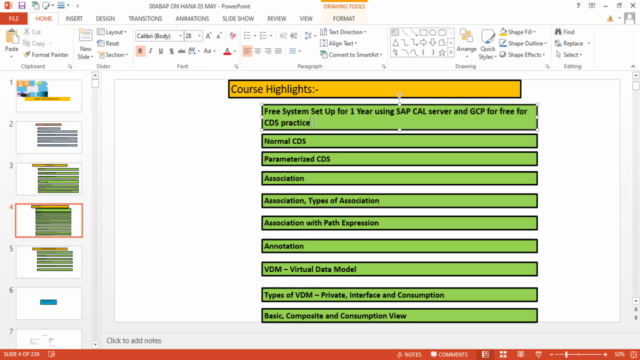Start Slide Show from status bar icon
The width and height of the screenshot is (640, 360).
538,354
